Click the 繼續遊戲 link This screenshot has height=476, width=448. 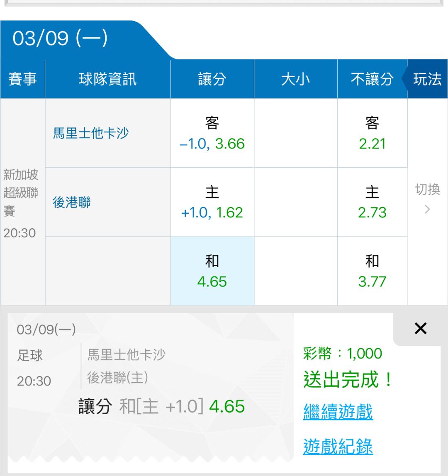[x=338, y=412]
